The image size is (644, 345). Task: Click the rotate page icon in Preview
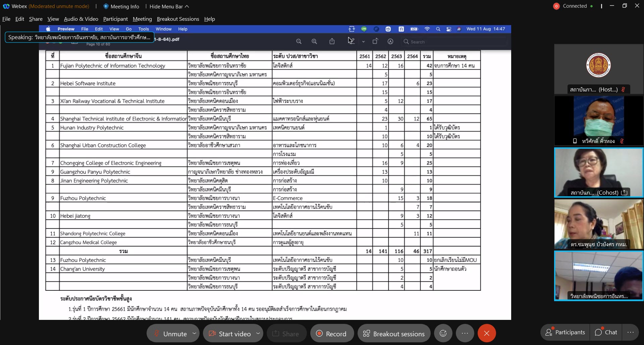(375, 41)
